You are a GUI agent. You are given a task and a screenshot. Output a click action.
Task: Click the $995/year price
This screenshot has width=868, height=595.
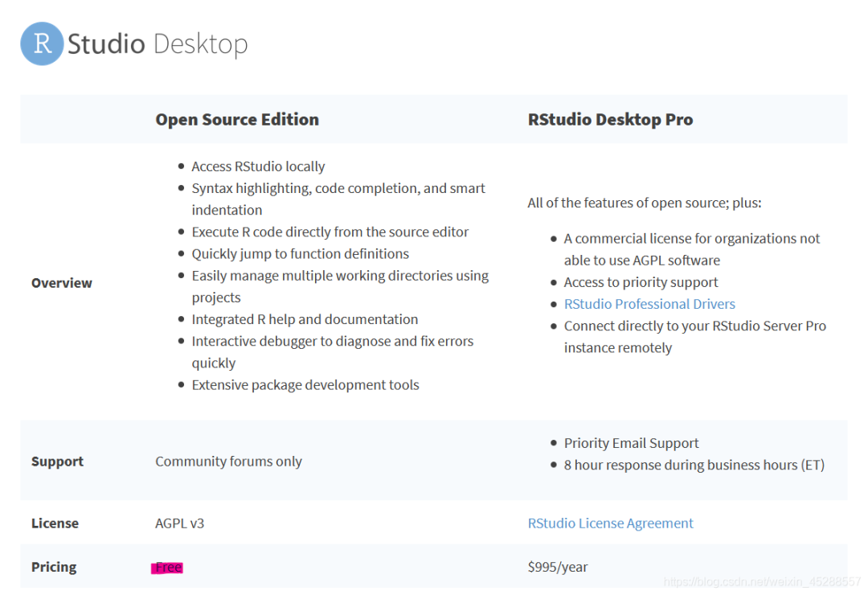tap(558, 567)
